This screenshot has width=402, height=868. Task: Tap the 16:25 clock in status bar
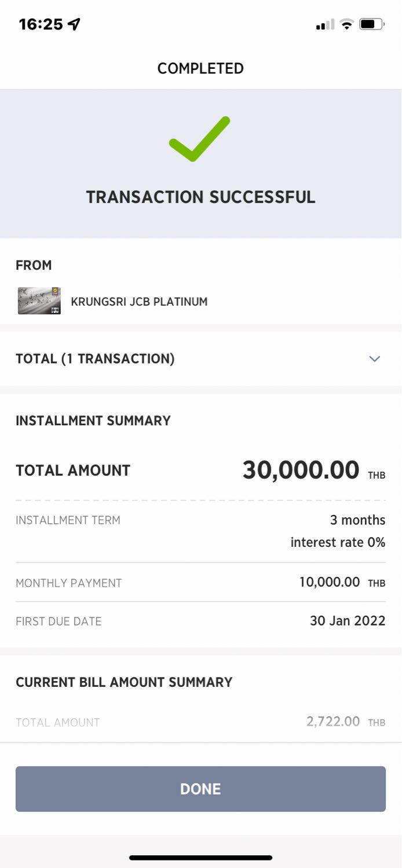40,24
